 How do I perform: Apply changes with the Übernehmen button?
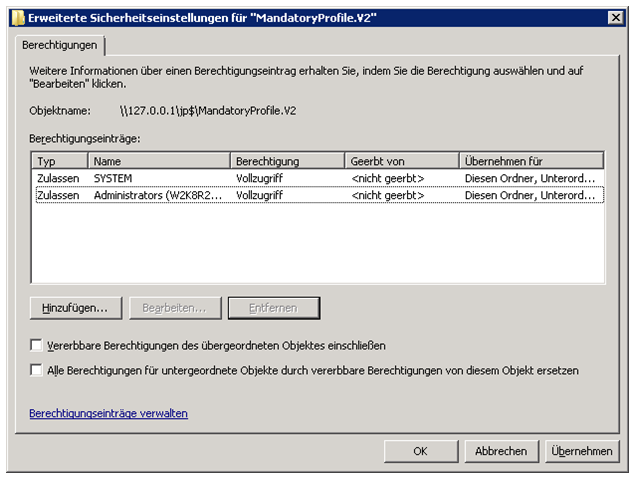tap(581, 451)
